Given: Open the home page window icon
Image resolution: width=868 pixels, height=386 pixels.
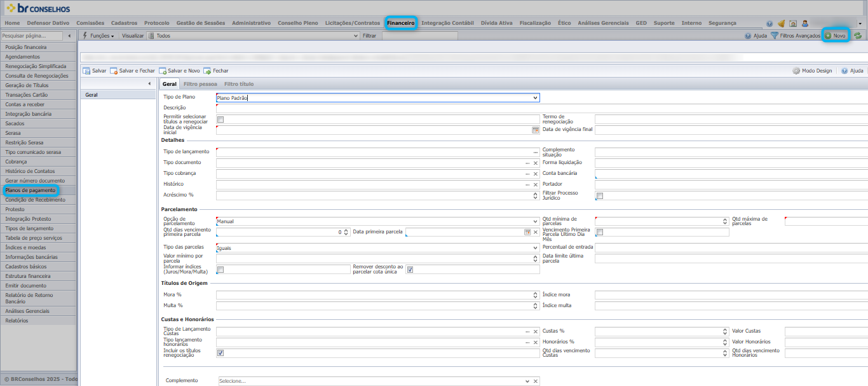Looking at the screenshot, I should click(793, 24).
